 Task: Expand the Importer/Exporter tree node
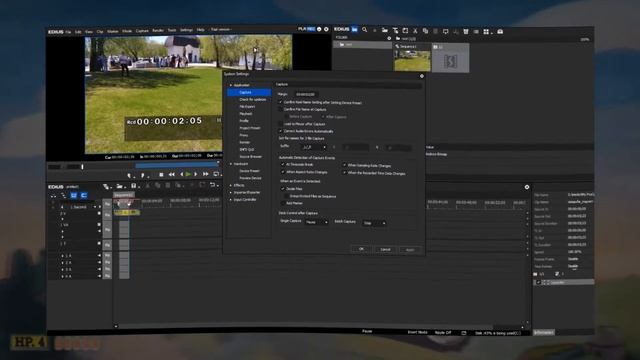[x=231, y=192]
